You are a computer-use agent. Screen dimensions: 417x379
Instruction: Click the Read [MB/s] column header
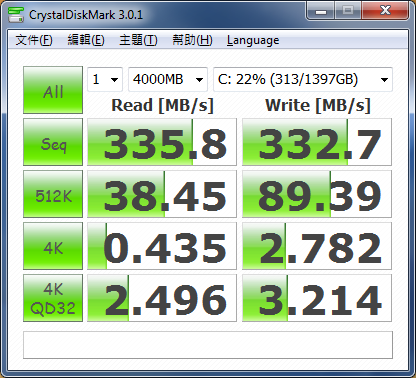[x=162, y=105]
